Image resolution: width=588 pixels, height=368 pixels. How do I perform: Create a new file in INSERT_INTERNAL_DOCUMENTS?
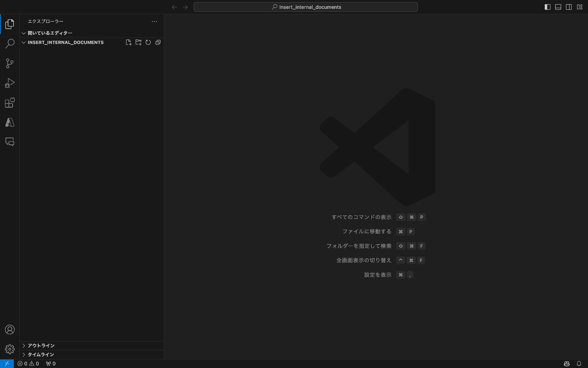pos(129,42)
